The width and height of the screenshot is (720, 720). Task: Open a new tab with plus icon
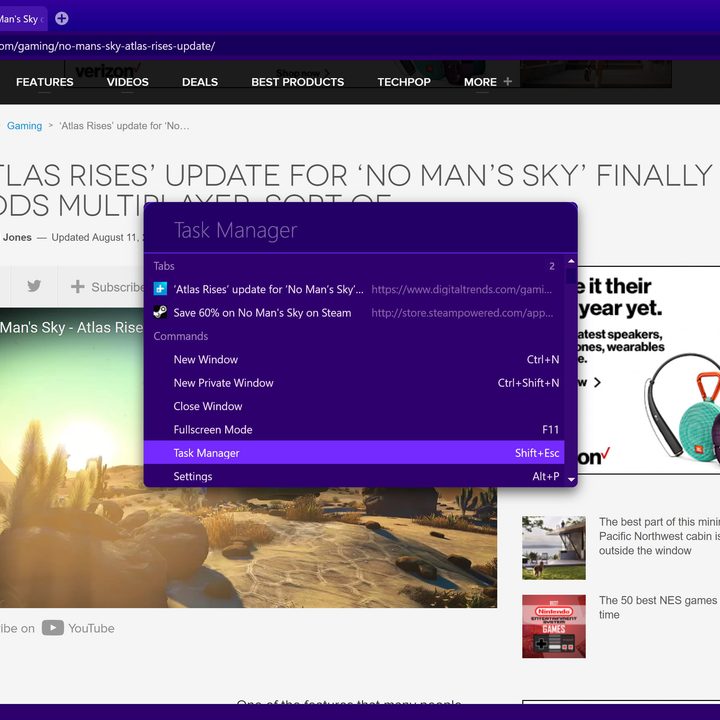[62, 18]
